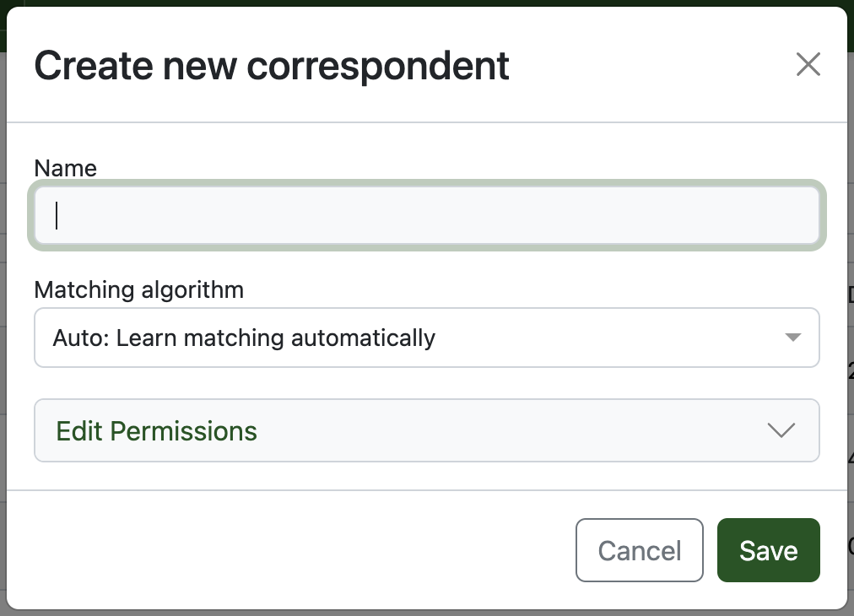
Task: Click the dimmed page right of dialog
Action: click(851, 380)
